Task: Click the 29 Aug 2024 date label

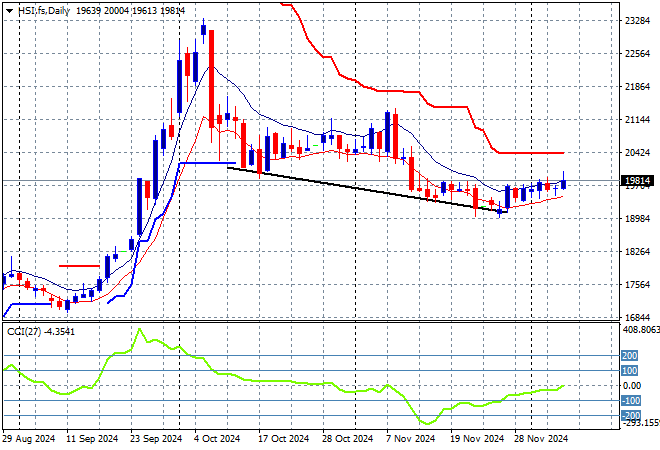Action: 29,438
